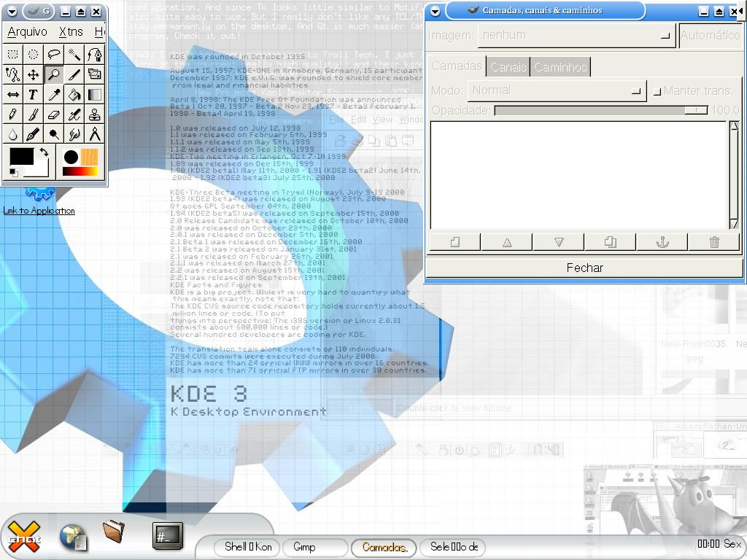This screenshot has height=560, width=747.
Task: Select the Measure compass tool
Action: (x=94, y=134)
